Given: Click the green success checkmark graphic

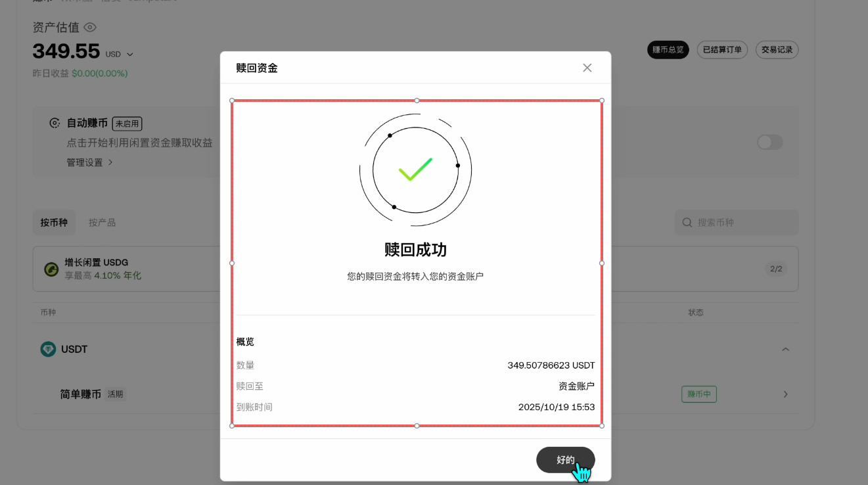Looking at the screenshot, I should pos(415,170).
